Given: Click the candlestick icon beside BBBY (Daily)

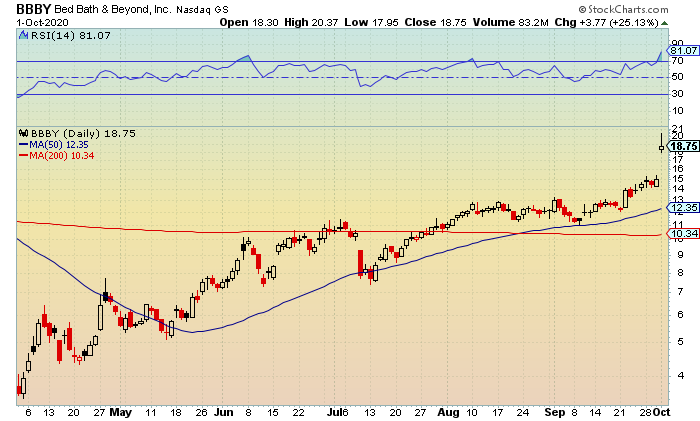Looking at the screenshot, I should coord(23,133).
